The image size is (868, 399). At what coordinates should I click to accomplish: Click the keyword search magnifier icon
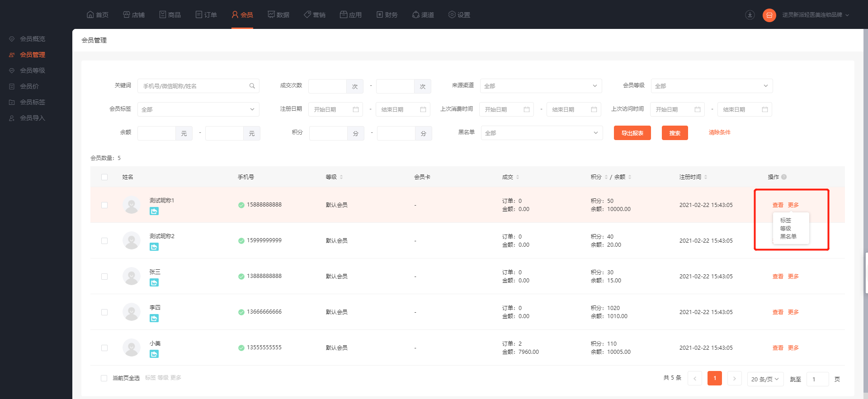252,86
